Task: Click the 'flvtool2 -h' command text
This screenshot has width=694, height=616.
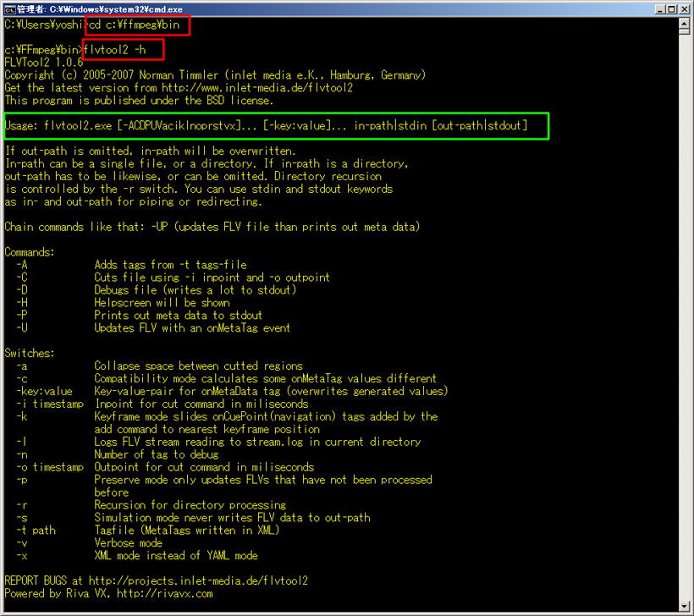Action: (114, 50)
